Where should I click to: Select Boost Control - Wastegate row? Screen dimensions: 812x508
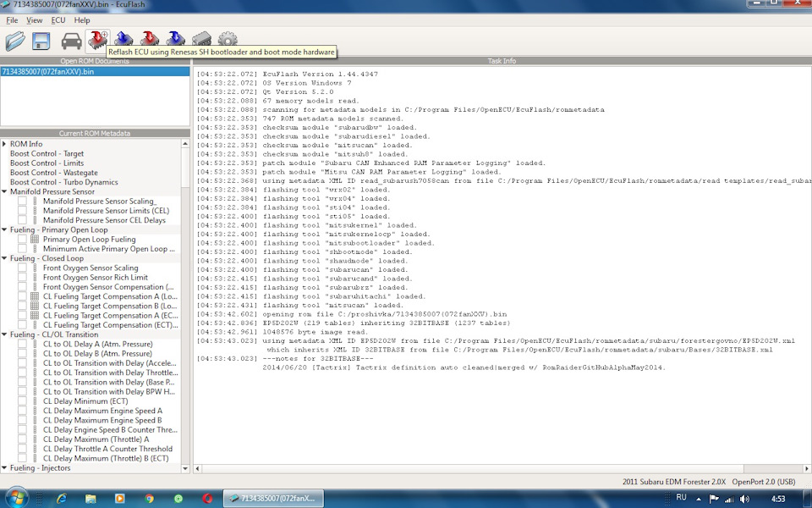(x=54, y=173)
